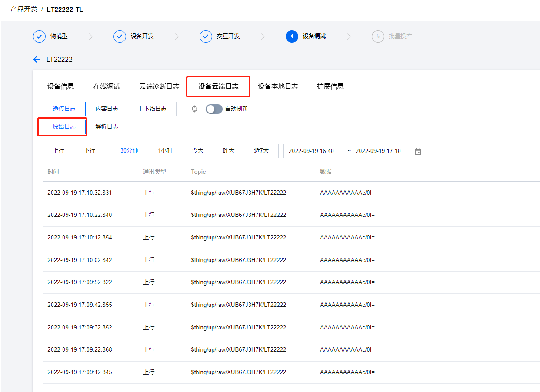Select log row 17:10:22.840 timestamp
The image size is (540, 392).
[x=80, y=215]
